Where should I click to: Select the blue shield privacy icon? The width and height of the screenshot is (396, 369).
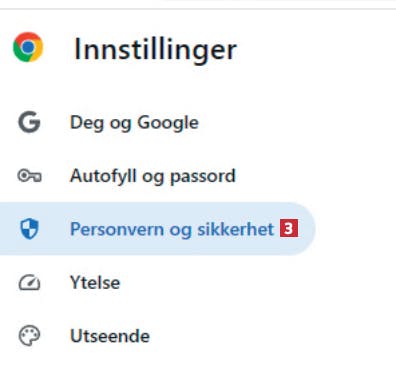(29, 229)
